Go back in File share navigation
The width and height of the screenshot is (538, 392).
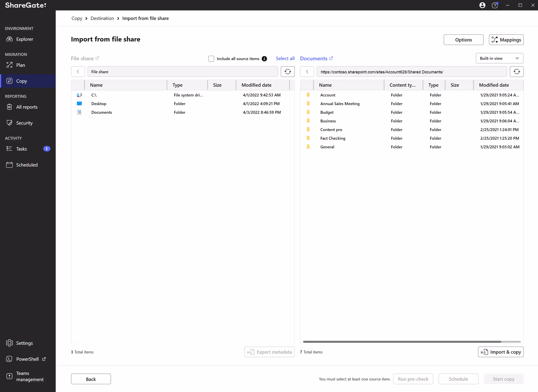(x=78, y=72)
